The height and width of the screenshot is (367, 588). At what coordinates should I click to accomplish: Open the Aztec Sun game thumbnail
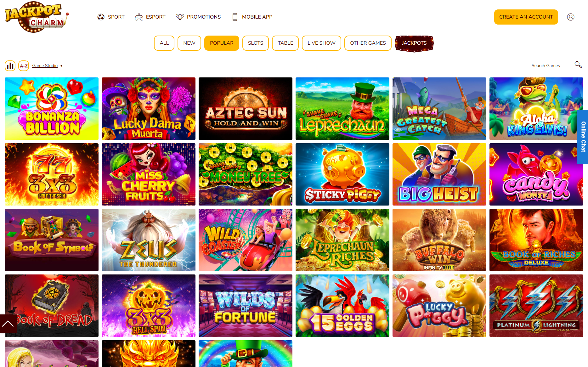click(x=246, y=109)
